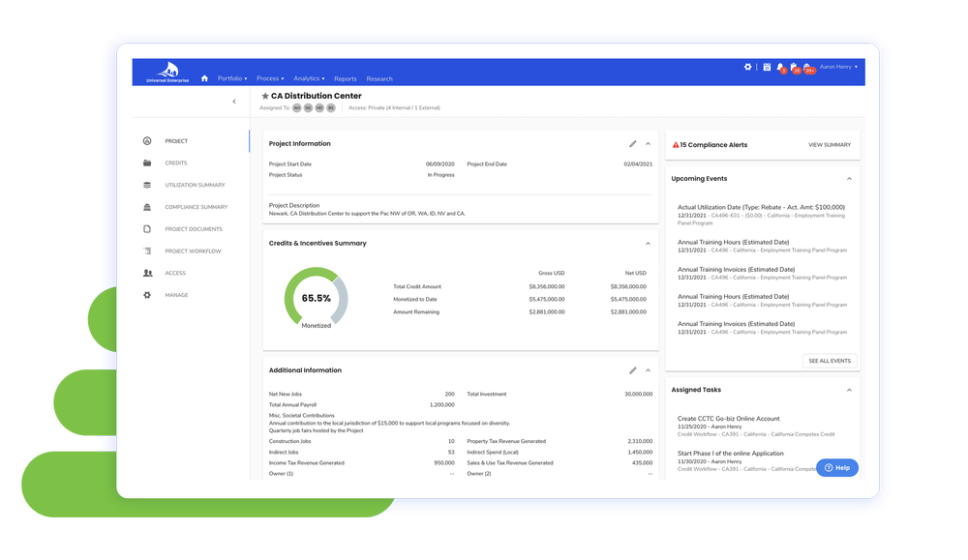Open the calendar icon in header
This screenshot has height=560, width=968.
click(767, 68)
